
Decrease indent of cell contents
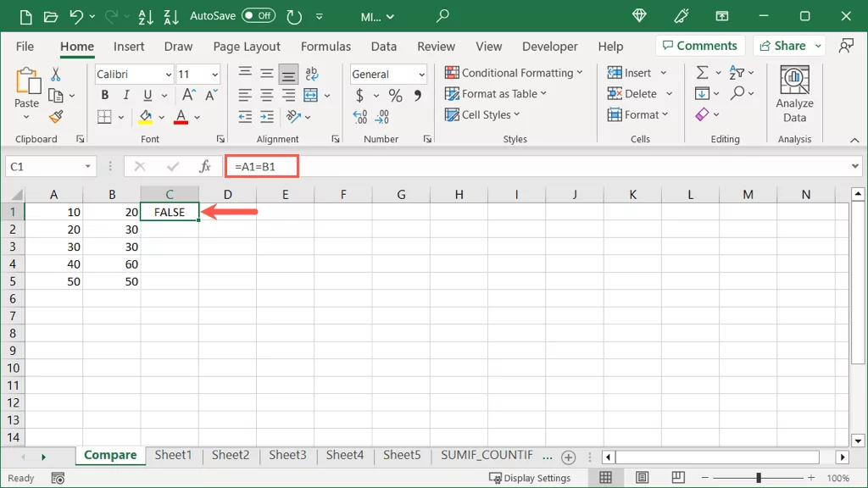(245, 117)
